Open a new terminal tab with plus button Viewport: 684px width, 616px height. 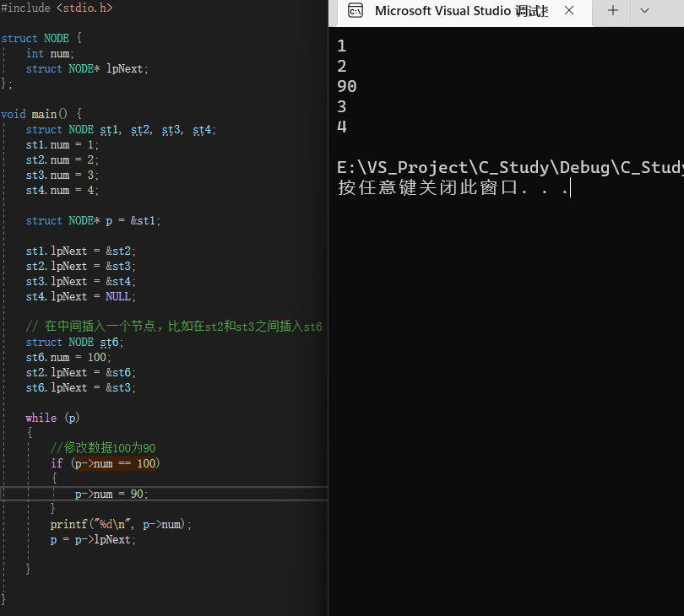[613, 11]
